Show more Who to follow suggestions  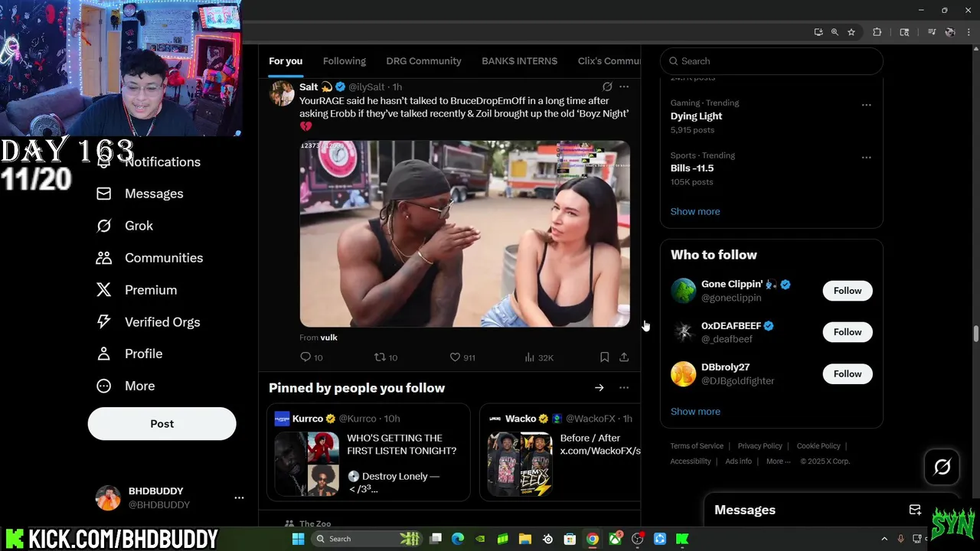(695, 412)
